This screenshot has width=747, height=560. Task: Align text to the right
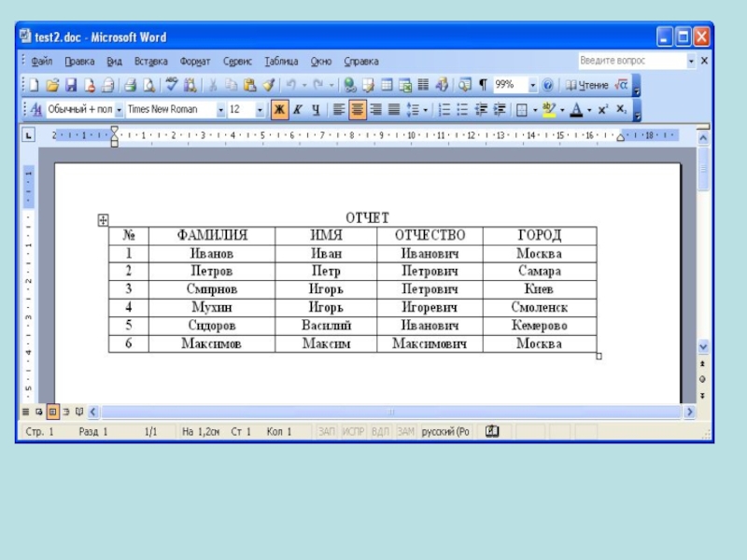(375, 110)
